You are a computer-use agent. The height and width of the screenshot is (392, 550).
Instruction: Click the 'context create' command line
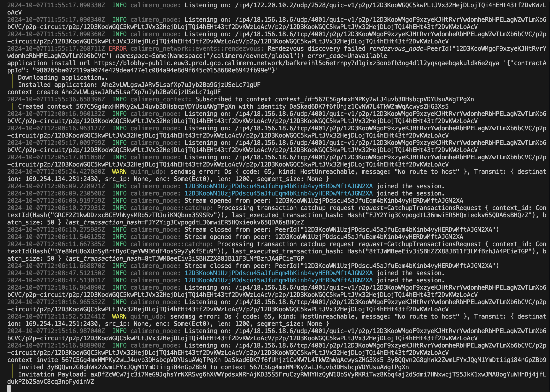pyautogui.click(x=114, y=92)
